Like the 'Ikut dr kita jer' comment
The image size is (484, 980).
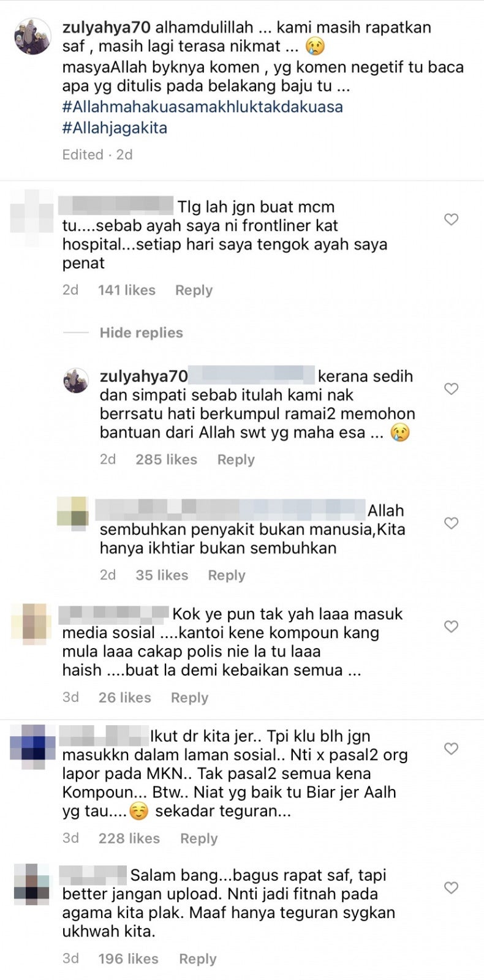tap(451, 748)
